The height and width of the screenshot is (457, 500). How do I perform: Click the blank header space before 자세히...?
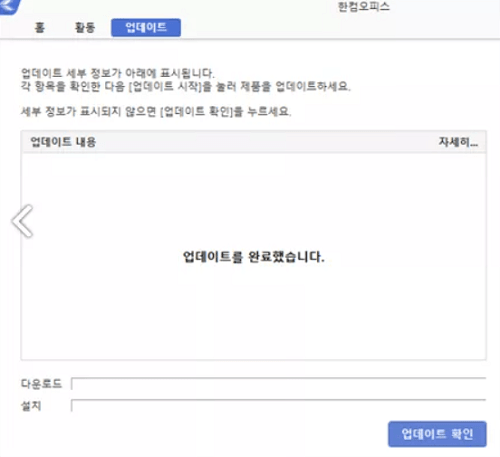(x=267, y=142)
